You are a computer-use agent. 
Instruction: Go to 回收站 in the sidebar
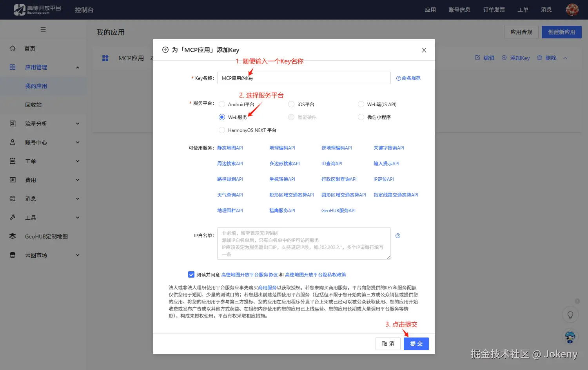[33, 105]
